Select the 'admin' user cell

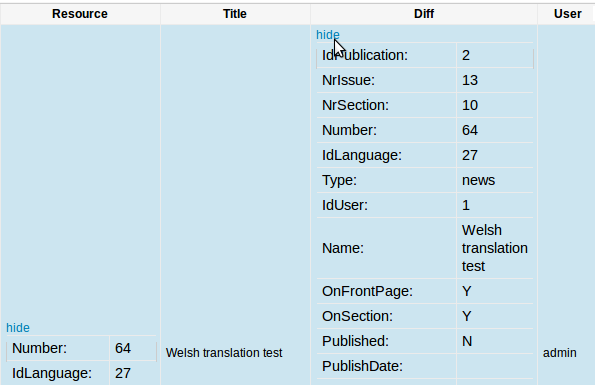[560, 353]
